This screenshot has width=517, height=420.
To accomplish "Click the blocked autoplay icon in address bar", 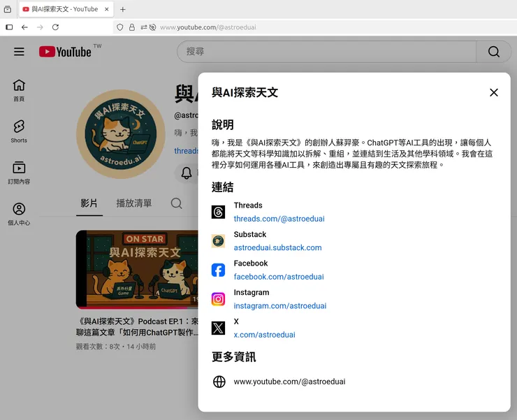I will click(153, 27).
